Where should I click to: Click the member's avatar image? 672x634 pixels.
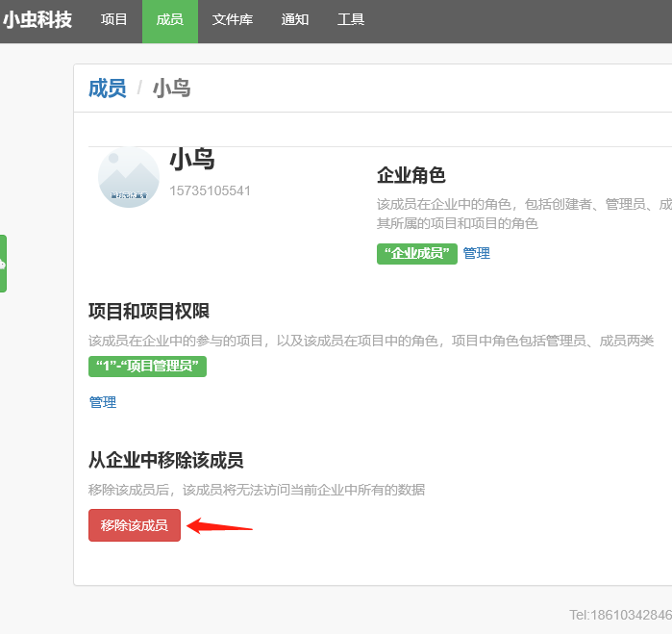[129, 177]
